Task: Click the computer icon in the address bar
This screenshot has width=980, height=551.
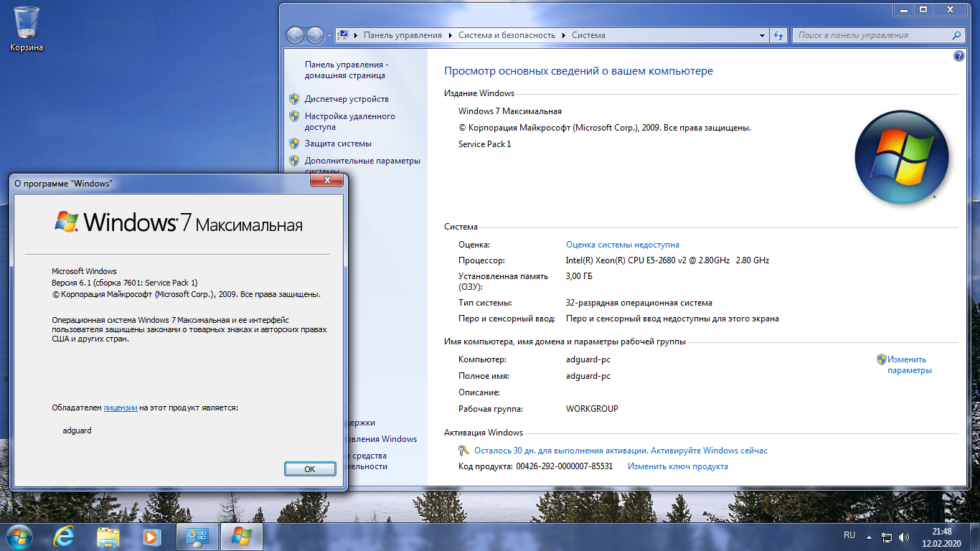Action: click(343, 35)
